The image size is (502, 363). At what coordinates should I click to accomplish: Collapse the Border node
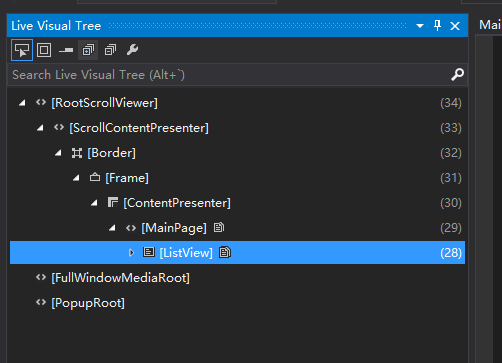pyautogui.click(x=58, y=153)
